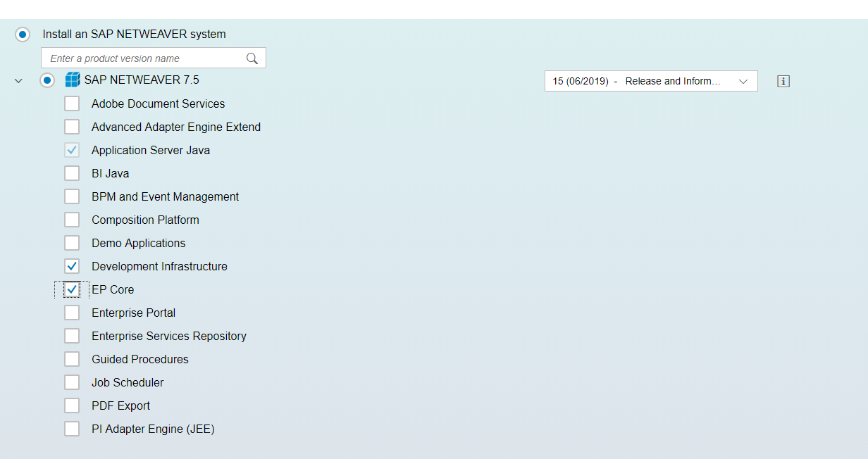Enable Enterprise Services Repository
Image resolution: width=868 pixels, height=459 pixels.
(x=72, y=336)
